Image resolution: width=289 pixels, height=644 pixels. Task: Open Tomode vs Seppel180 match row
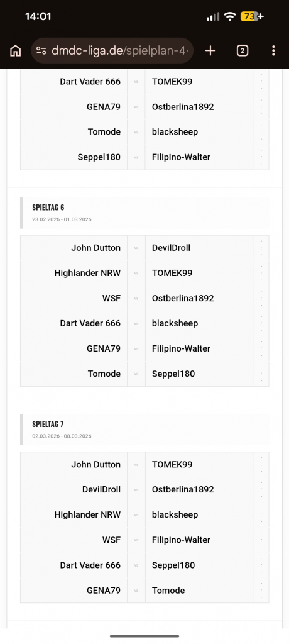pyautogui.click(x=144, y=374)
